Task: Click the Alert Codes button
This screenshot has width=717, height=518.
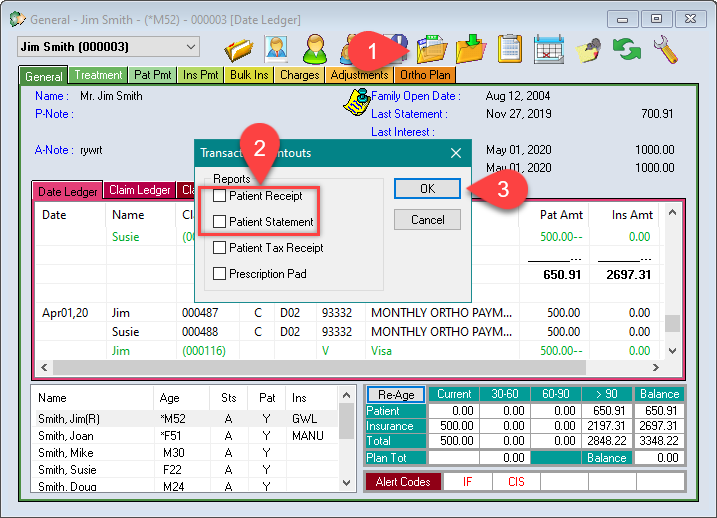Action: click(403, 482)
